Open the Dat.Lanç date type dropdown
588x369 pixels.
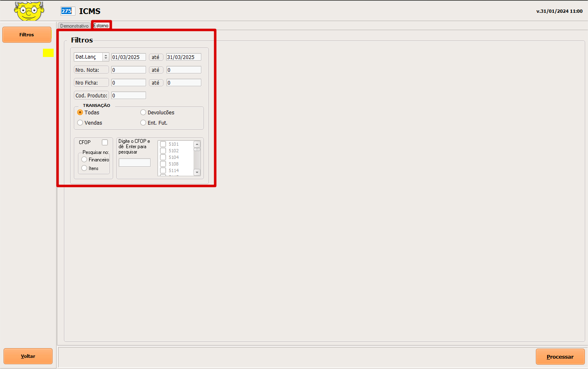coord(106,57)
